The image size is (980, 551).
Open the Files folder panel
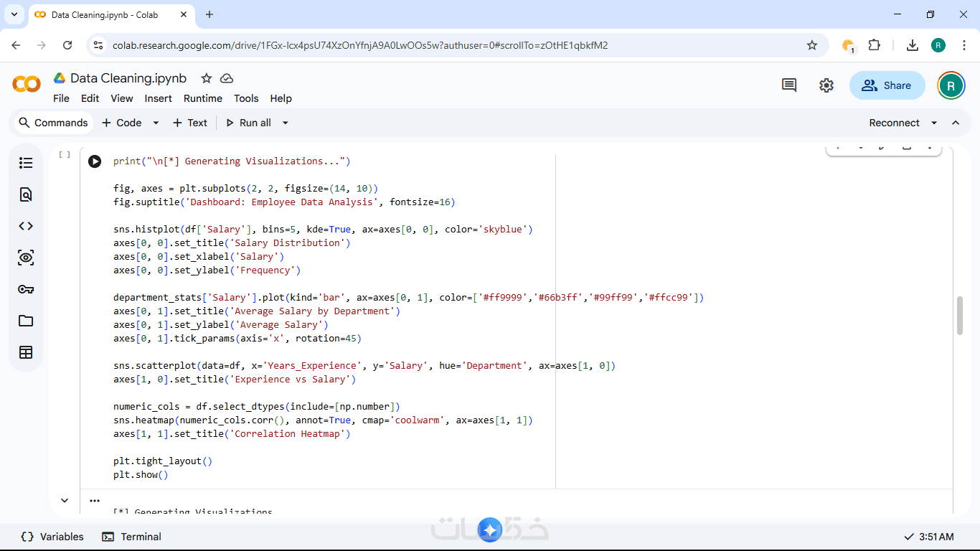point(26,321)
